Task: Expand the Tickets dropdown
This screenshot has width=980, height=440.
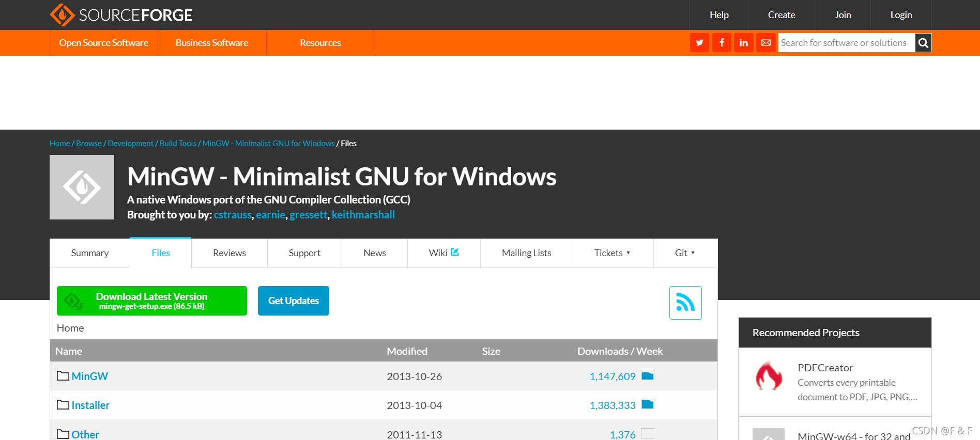Action: [612, 253]
